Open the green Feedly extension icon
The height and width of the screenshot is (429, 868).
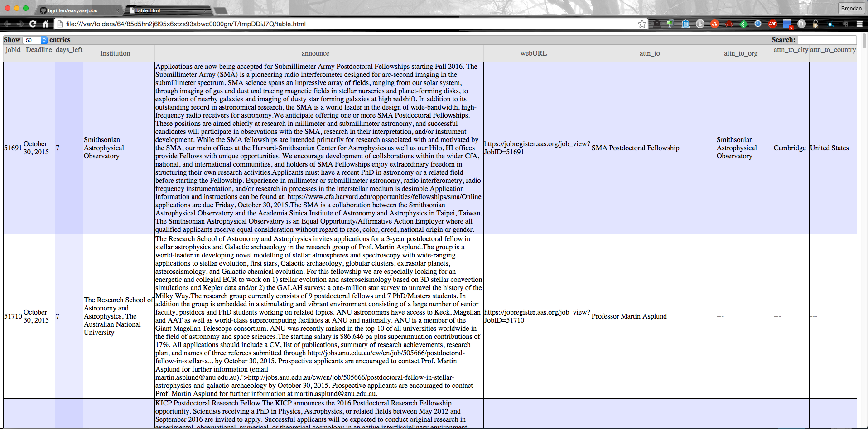point(743,24)
